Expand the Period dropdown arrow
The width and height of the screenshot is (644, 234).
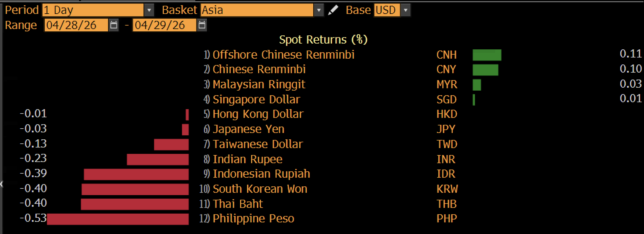[x=149, y=10]
